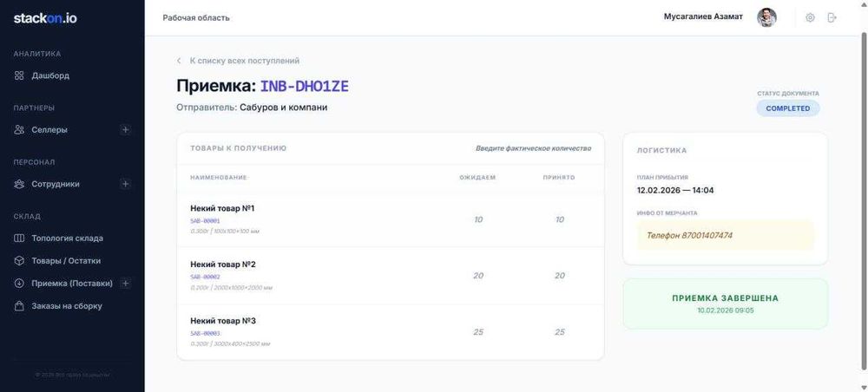This screenshot has height=392, width=868.
Task: Open Заказы на сборку in the sidebar
Action: pyautogui.click(x=67, y=306)
